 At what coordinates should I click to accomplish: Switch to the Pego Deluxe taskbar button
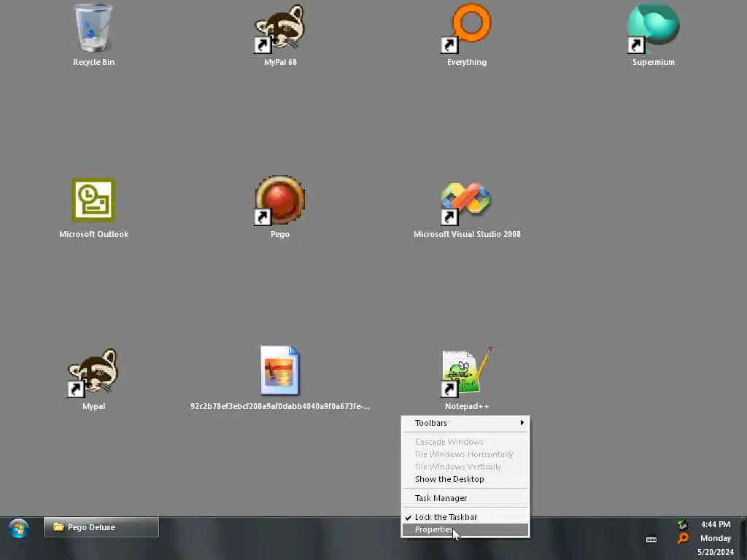point(101,527)
